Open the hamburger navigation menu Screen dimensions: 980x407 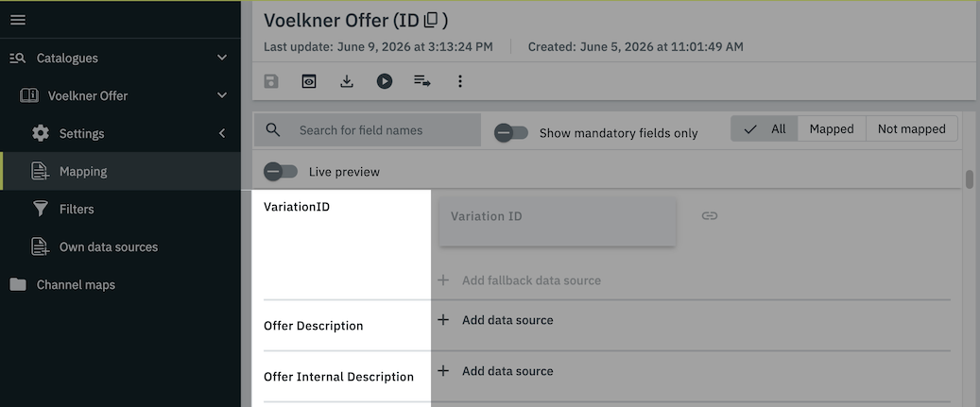pyautogui.click(x=18, y=20)
